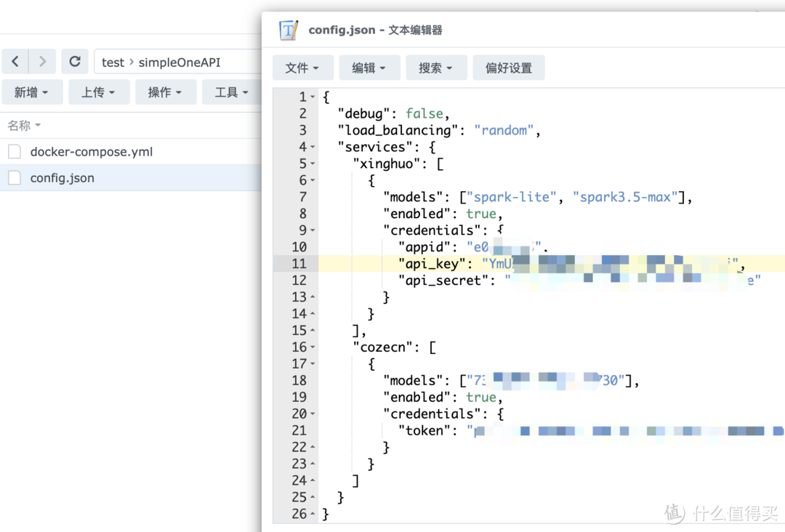Open the 编辑 menu in editor
785x532 pixels.
[369, 68]
